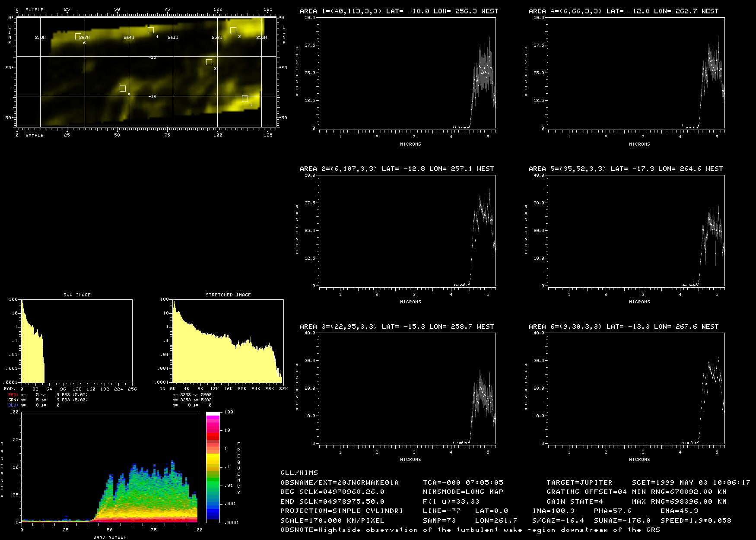
Task: Click the INA=100.3 value
Action: click(x=553, y=511)
